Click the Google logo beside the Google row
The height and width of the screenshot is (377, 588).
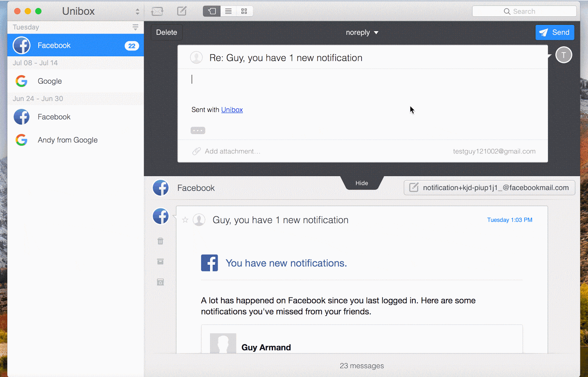pyautogui.click(x=21, y=81)
